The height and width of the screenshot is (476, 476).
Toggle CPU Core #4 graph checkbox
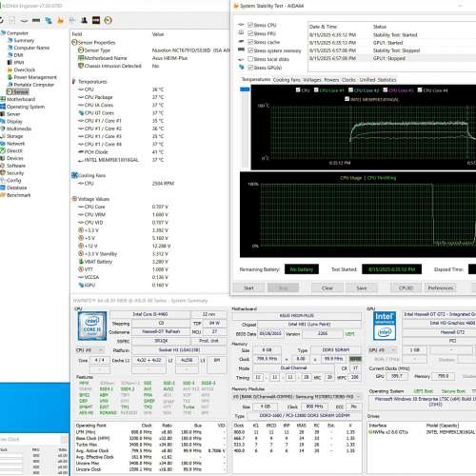point(420,90)
